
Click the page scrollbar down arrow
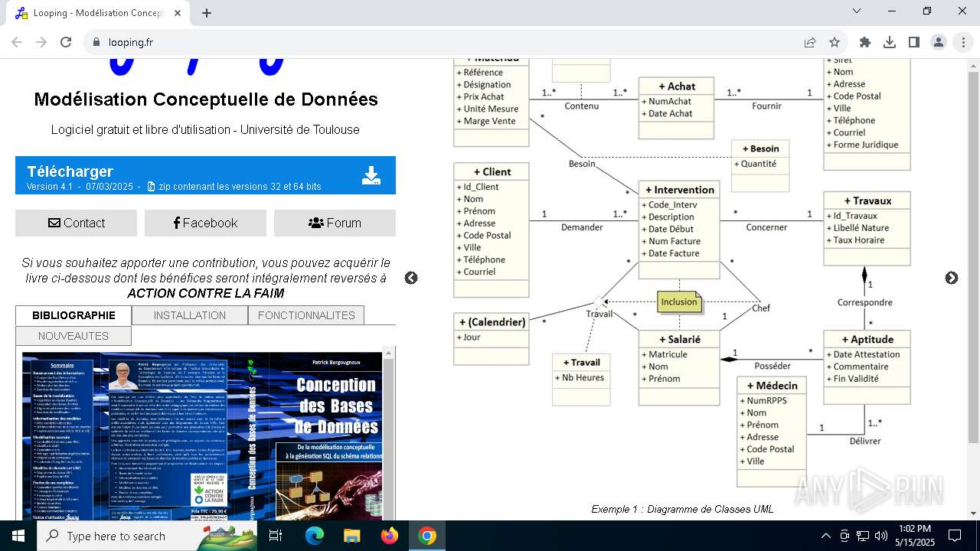(x=973, y=514)
